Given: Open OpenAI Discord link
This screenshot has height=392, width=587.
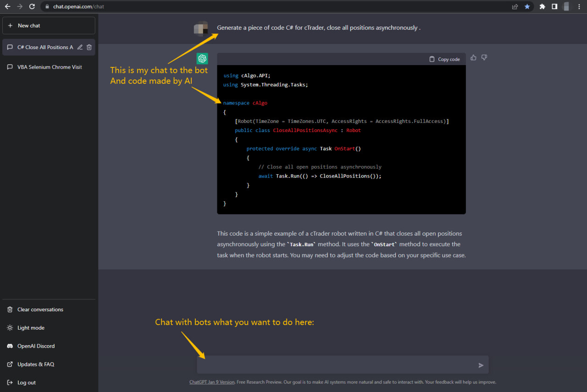Looking at the screenshot, I should click(49, 346).
